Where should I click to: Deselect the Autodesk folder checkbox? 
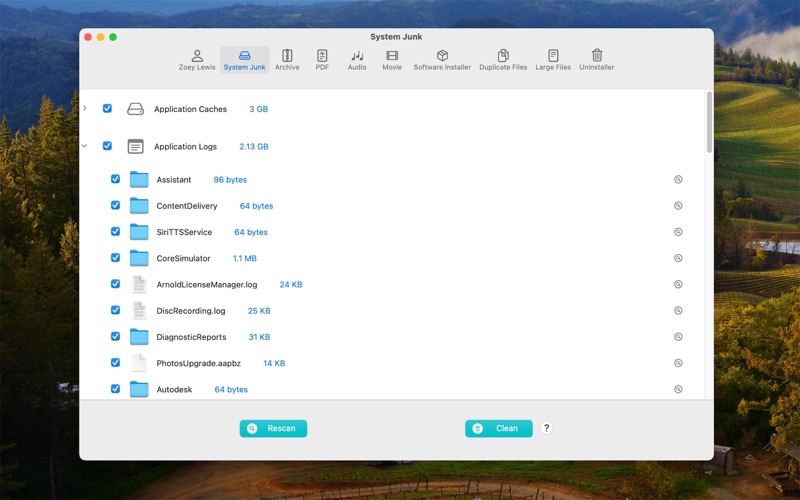pyautogui.click(x=115, y=389)
